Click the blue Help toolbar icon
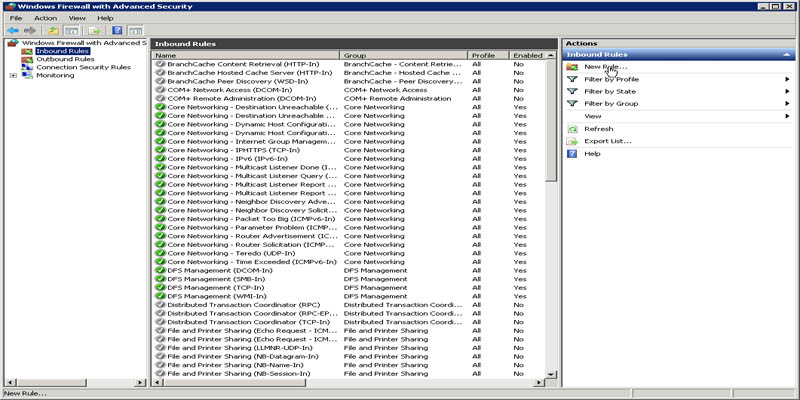Screen dimensions: 800x400 click(x=117, y=31)
